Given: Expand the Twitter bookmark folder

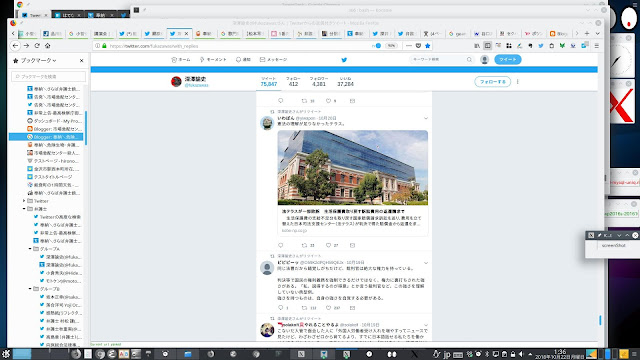Looking at the screenshot, I should pos(24,201).
